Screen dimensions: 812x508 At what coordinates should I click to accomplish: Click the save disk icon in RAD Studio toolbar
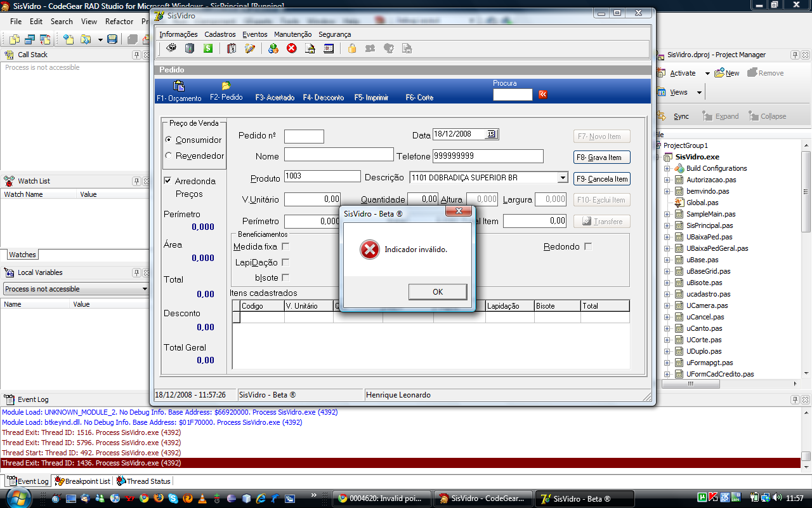[x=112, y=39]
